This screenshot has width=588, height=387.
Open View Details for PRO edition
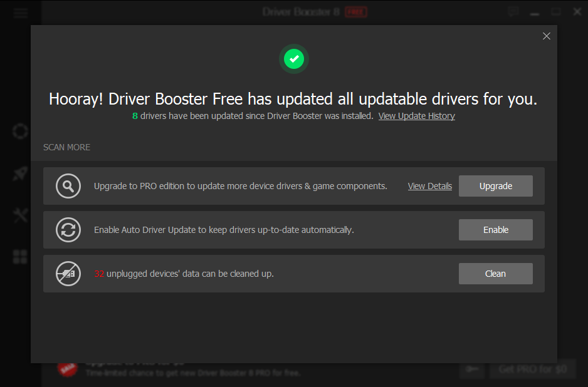click(x=429, y=185)
